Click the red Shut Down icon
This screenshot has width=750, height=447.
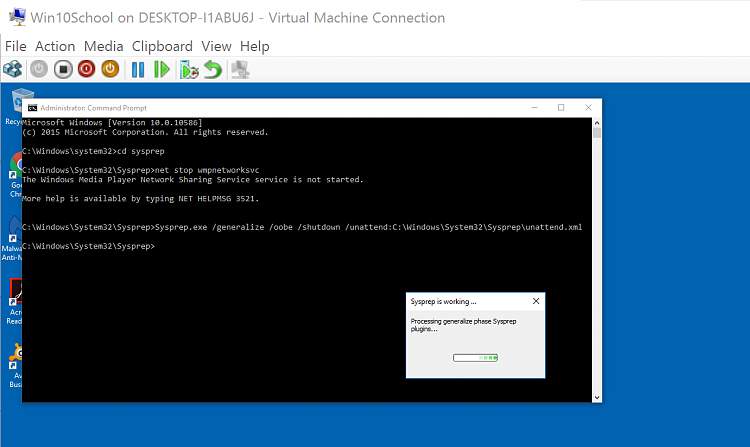pyautogui.click(x=86, y=69)
